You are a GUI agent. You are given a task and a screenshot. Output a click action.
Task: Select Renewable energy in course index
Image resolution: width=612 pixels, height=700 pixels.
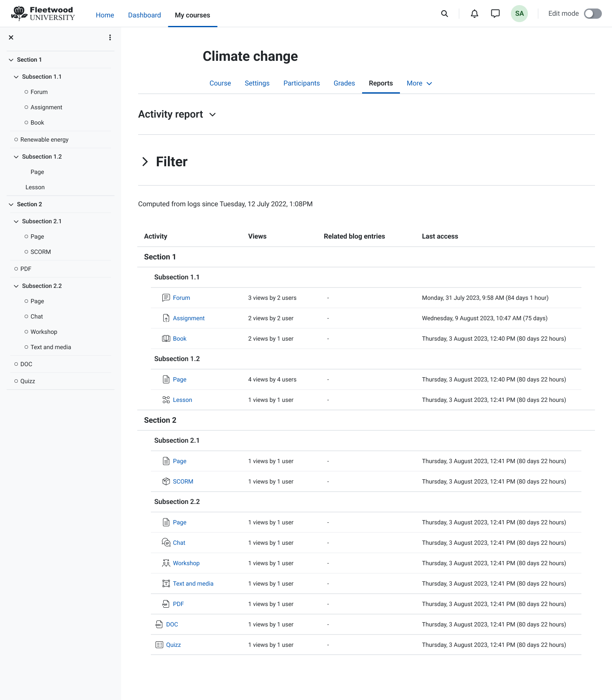[x=44, y=139]
